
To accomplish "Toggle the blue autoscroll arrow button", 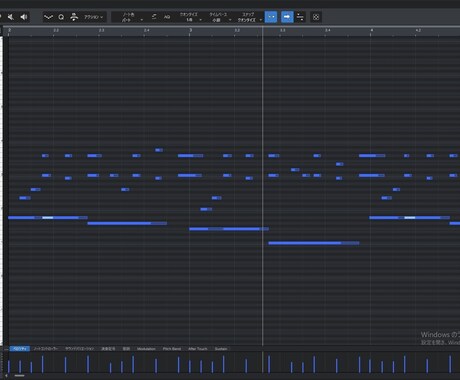I will coord(287,17).
